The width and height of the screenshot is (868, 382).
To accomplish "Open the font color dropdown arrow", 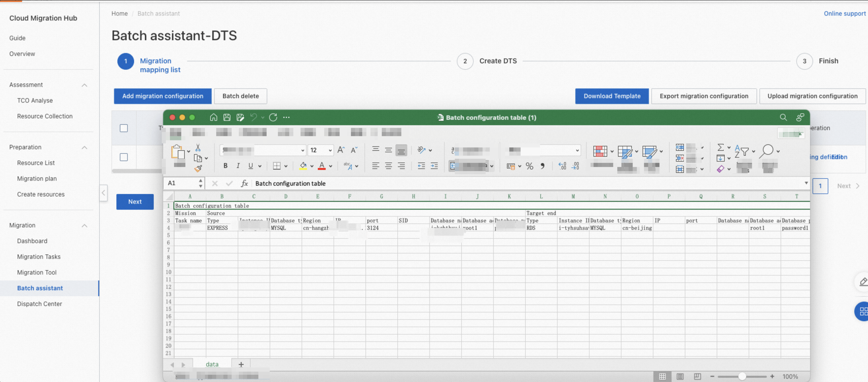I will tap(331, 166).
